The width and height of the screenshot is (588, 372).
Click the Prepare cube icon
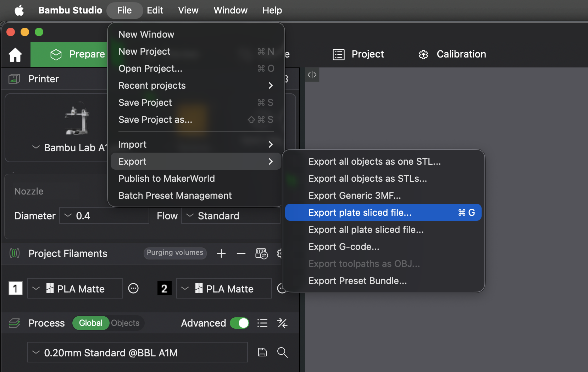56,54
